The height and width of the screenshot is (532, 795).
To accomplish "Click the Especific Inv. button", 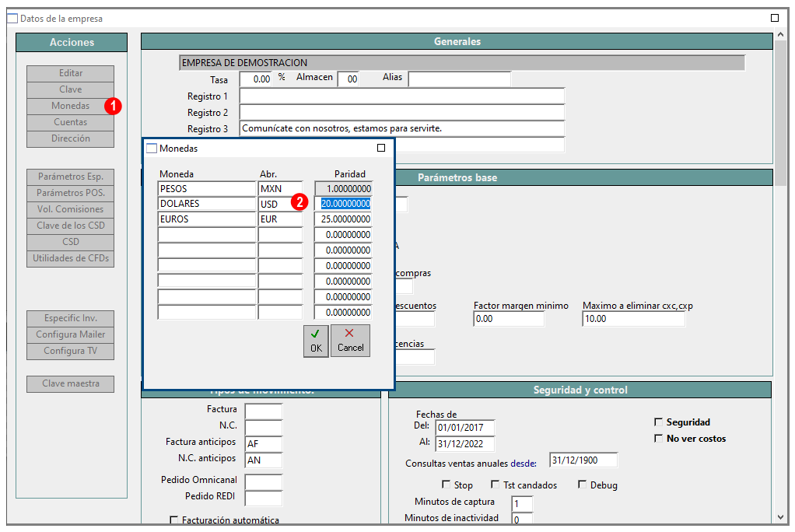I will 71,318.
